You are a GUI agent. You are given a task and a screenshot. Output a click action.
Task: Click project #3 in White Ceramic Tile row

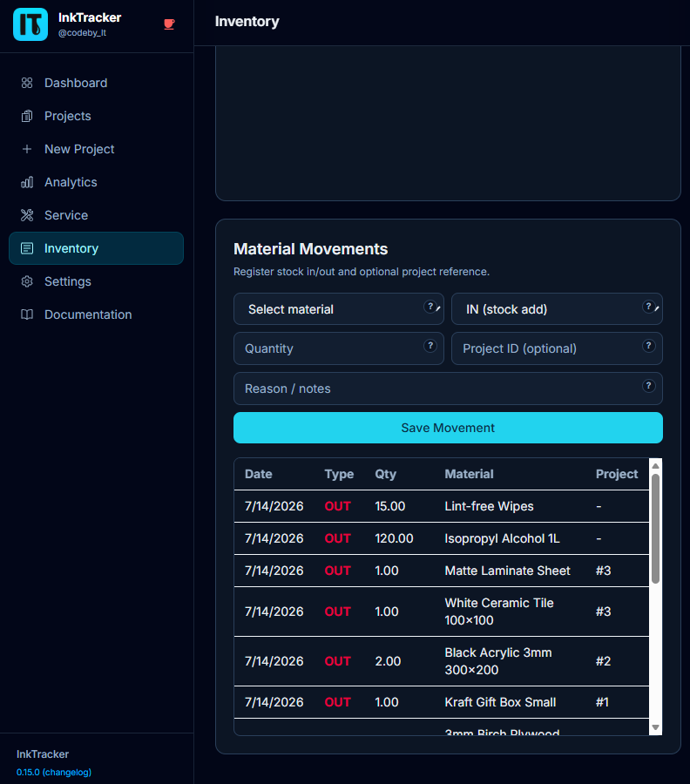pos(603,612)
